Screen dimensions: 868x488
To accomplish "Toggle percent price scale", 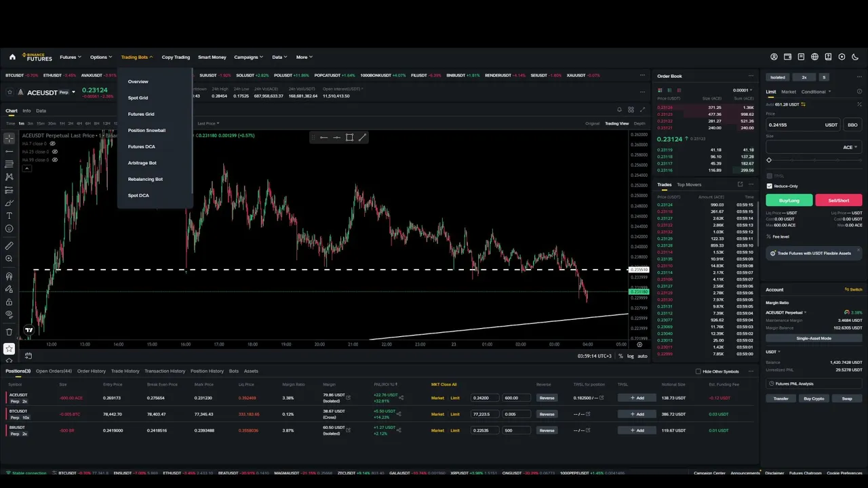I will click(620, 356).
